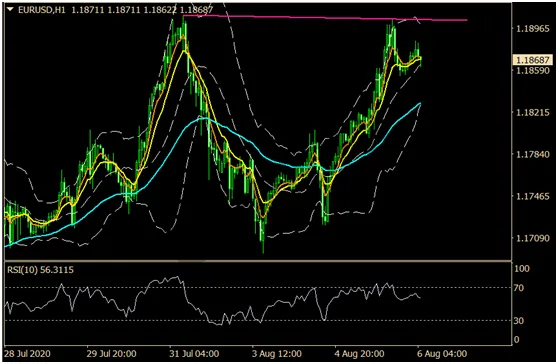Viewport: 558px width, 364px height.
Task: Click the divider between chart and RSI panel
Action: 258,261
